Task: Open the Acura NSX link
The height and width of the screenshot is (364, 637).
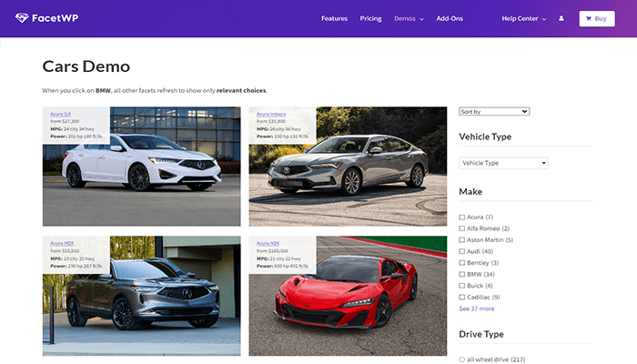Action: click(268, 243)
